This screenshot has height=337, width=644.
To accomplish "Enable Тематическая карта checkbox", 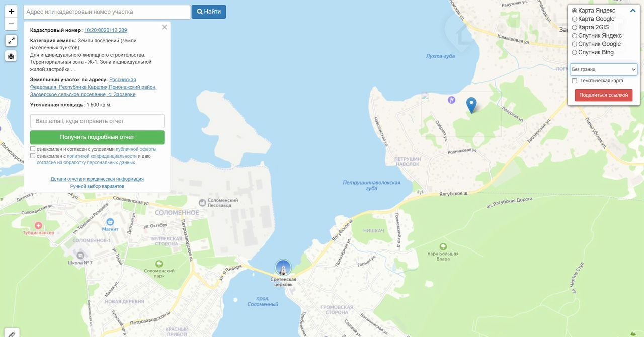I will coord(575,81).
